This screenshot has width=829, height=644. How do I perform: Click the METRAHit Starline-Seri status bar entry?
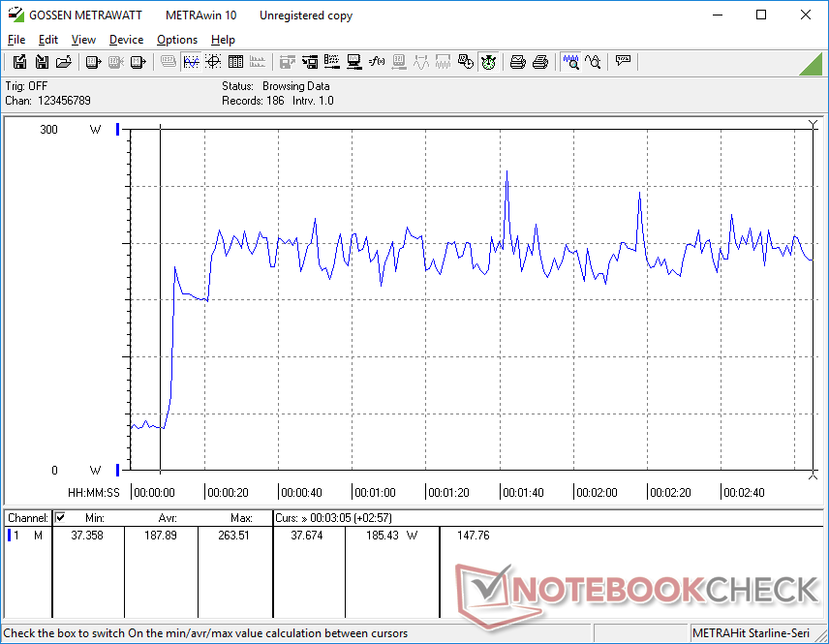751,633
